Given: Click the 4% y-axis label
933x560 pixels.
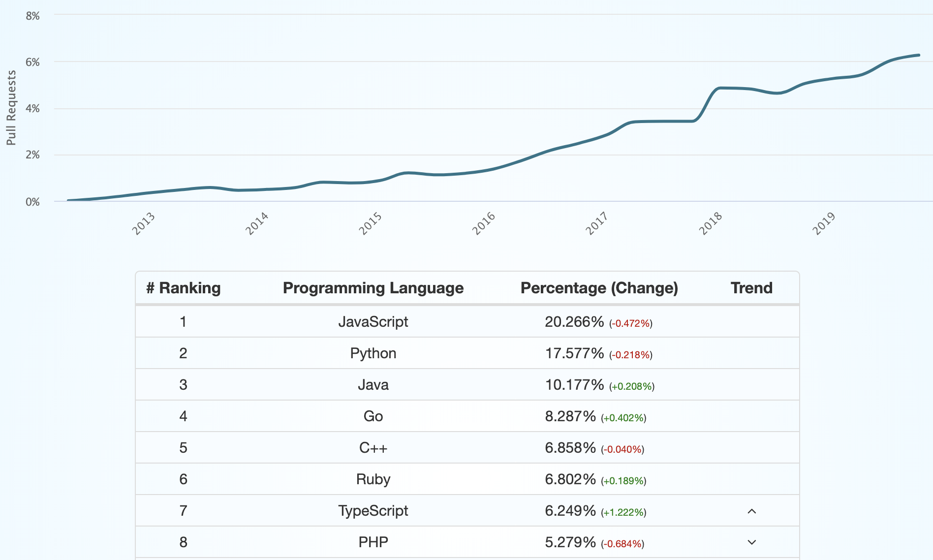Looking at the screenshot, I should pos(32,108).
